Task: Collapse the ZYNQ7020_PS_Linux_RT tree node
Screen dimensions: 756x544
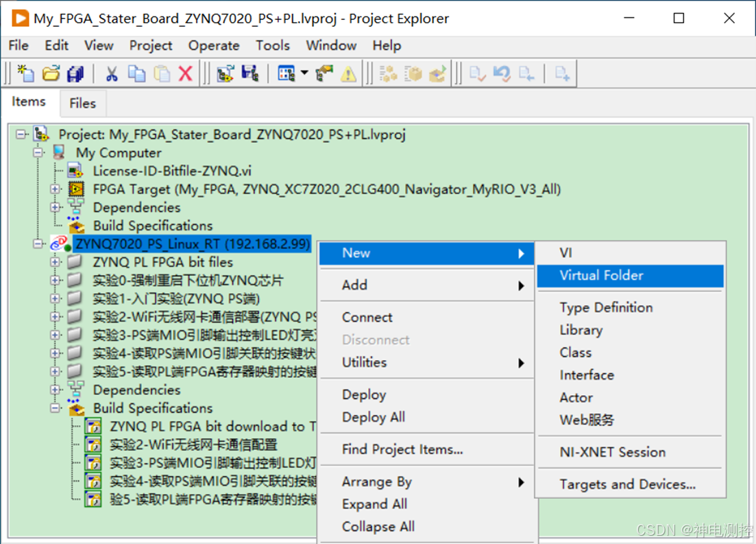Action: coord(38,244)
